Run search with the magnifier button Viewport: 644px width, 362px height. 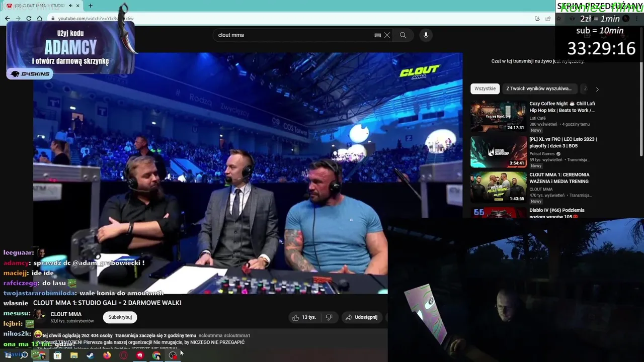[x=403, y=35]
